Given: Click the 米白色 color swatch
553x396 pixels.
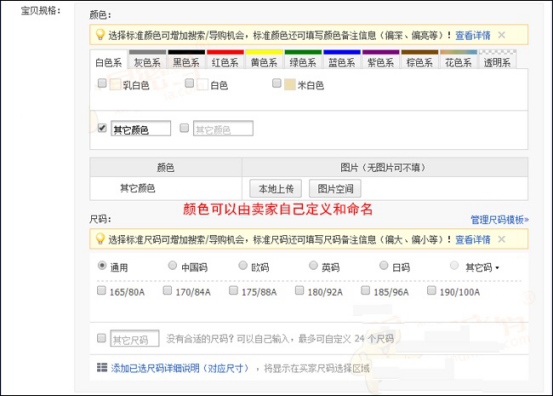Looking at the screenshot, I should [x=290, y=85].
